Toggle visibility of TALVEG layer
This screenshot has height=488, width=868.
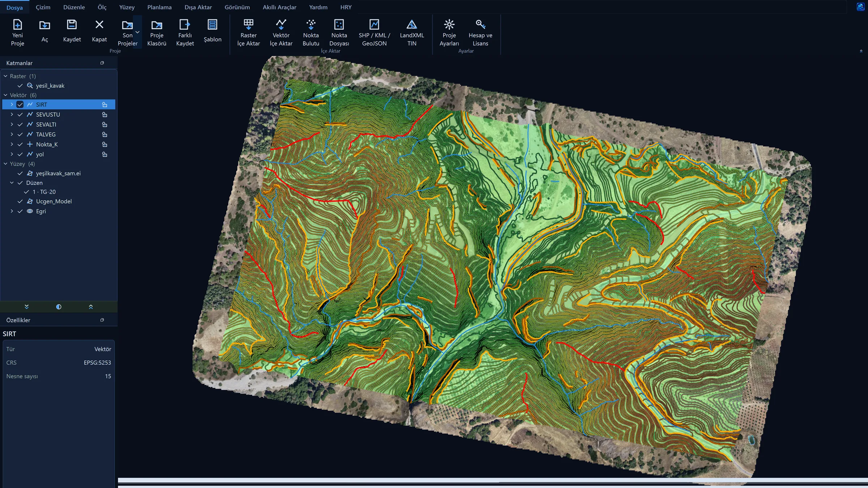20,134
